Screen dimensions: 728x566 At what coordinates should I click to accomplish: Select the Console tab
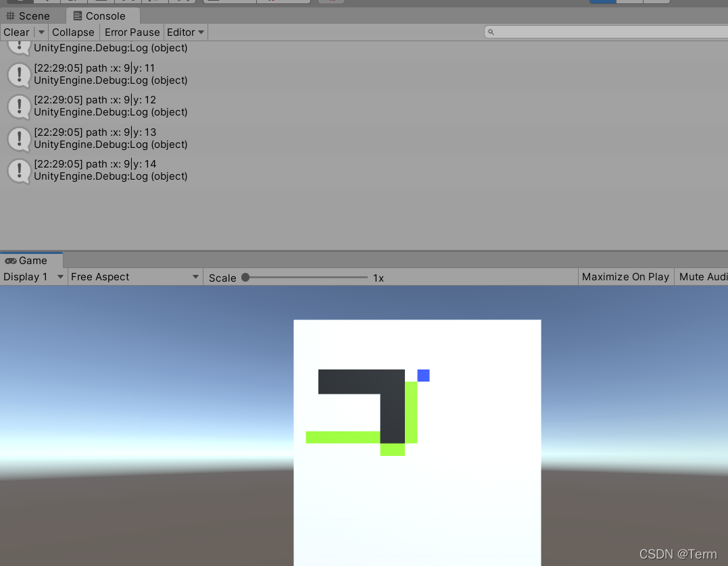coord(103,16)
